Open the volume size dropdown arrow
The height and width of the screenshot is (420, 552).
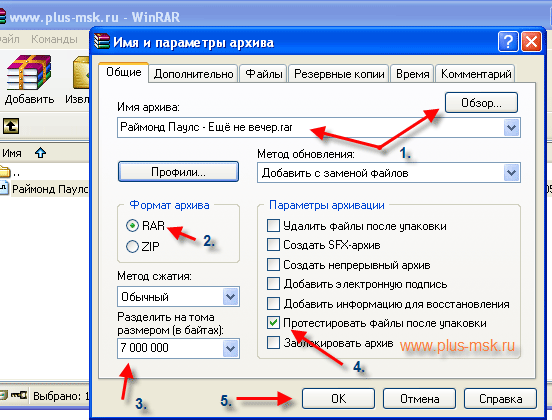(x=231, y=348)
